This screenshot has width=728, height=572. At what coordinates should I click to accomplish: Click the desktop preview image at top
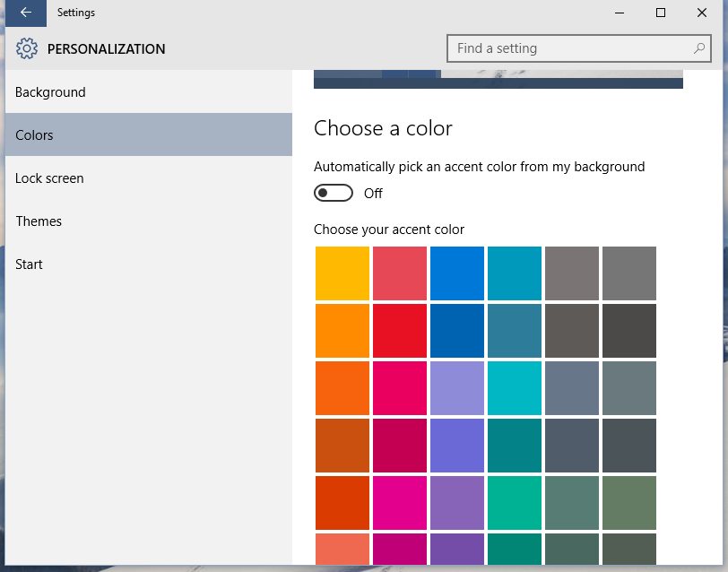tap(498, 80)
